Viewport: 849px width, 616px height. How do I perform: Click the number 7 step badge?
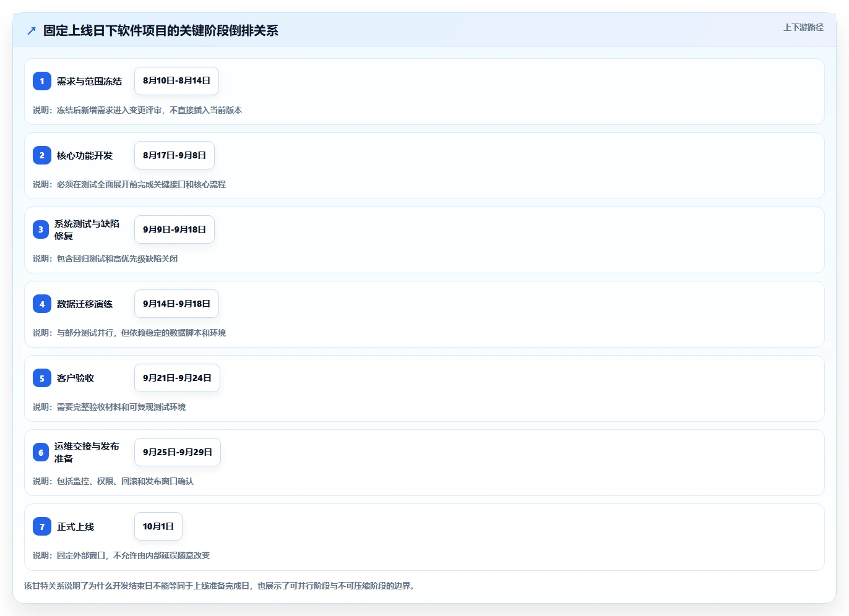42,526
